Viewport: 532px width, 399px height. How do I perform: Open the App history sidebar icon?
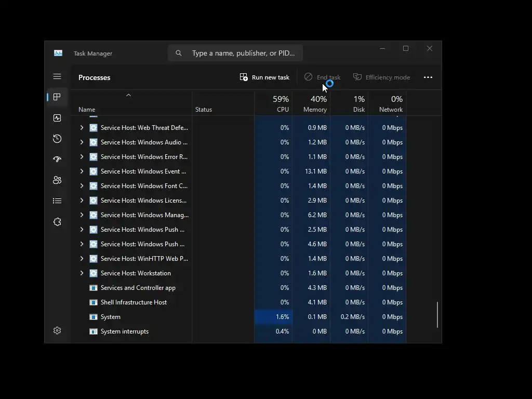tap(57, 138)
